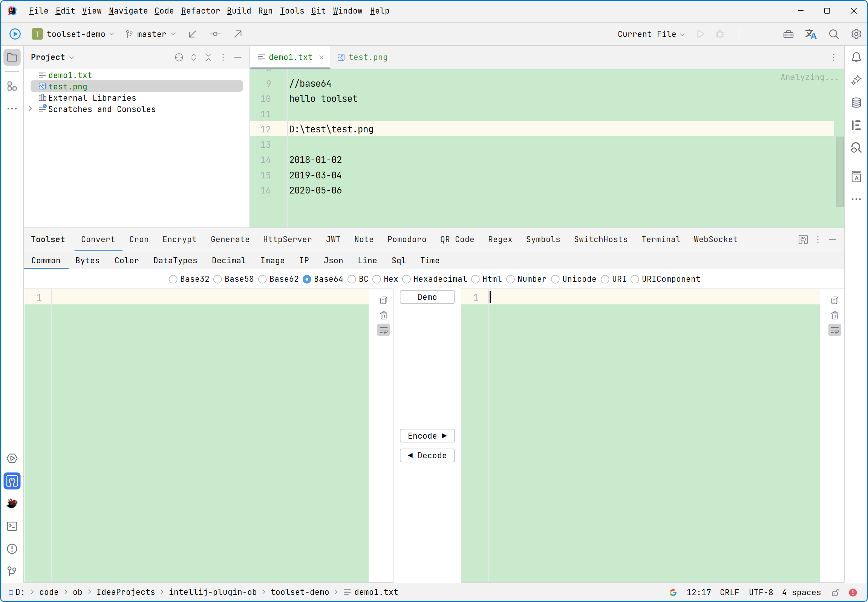Click the Update Project arrow icon
The height and width of the screenshot is (602, 868).
[192, 34]
